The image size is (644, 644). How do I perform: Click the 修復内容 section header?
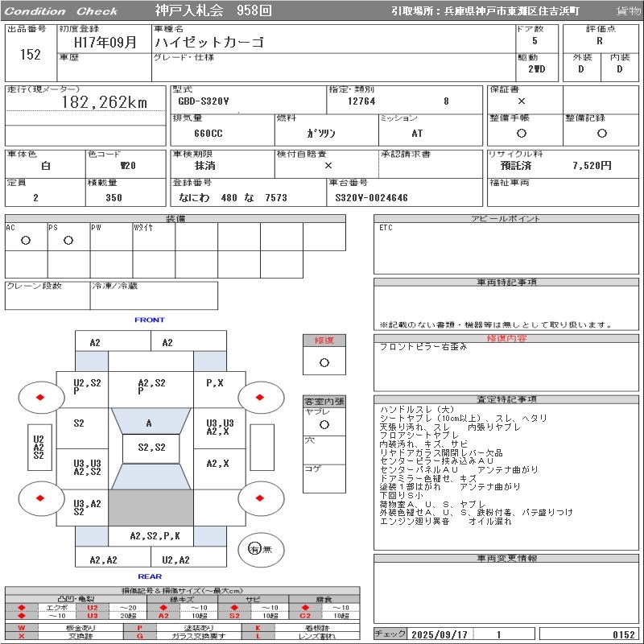[506, 338]
